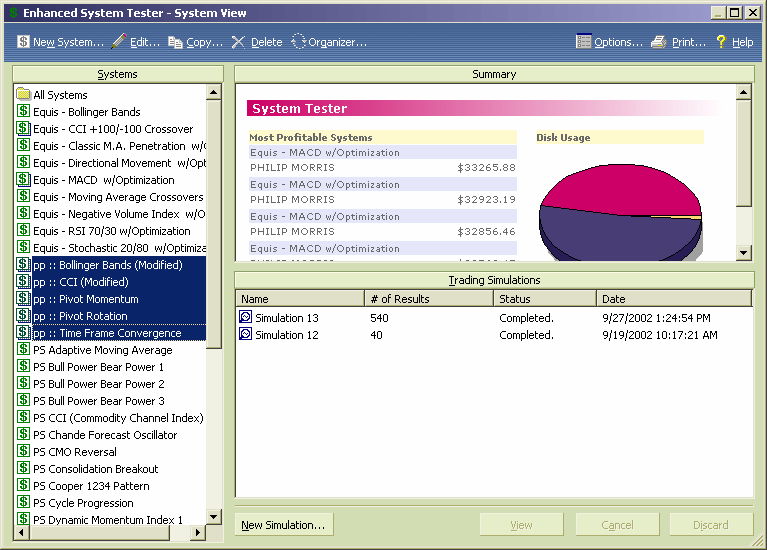767x550 pixels.
Task: Click the Copy toolbar icon
Action: point(175,42)
